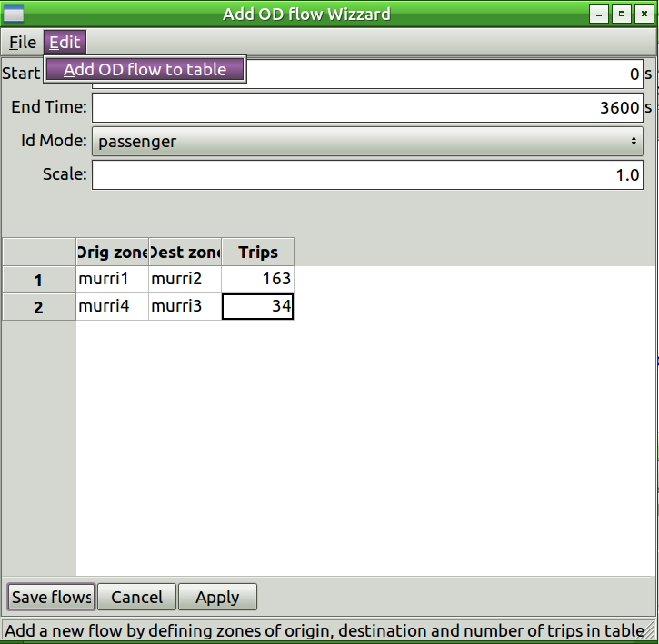Open the File menu
Screen dimensions: 659x644
point(22,43)
